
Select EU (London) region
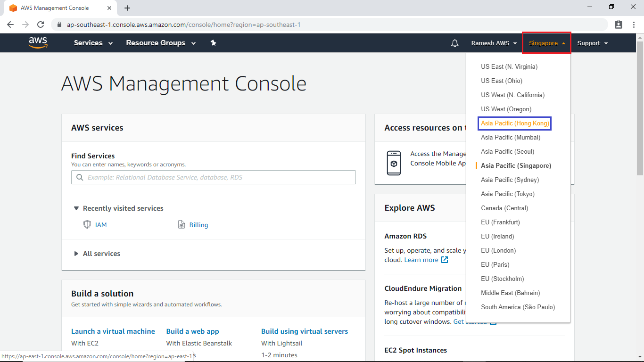tap(499, 250)
